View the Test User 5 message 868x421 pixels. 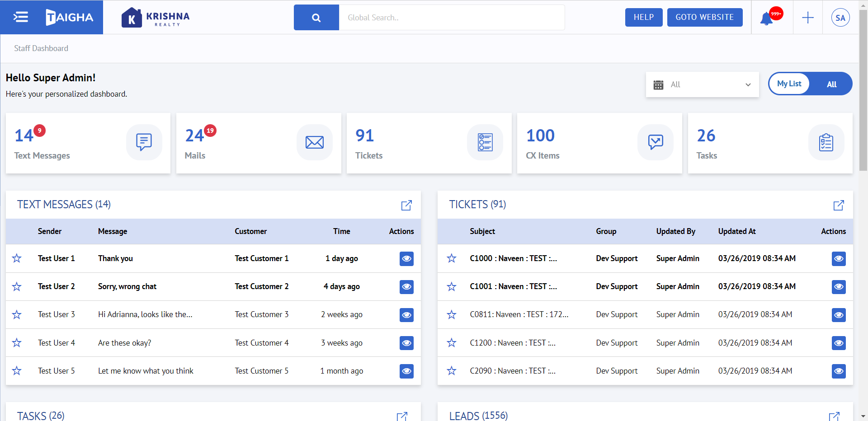[x=406, y=371]
